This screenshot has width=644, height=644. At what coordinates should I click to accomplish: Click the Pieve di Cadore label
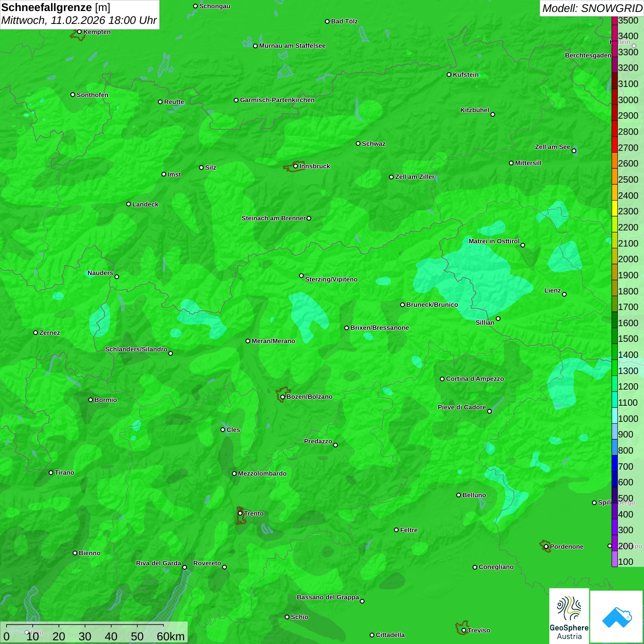[x=462, y=407]
